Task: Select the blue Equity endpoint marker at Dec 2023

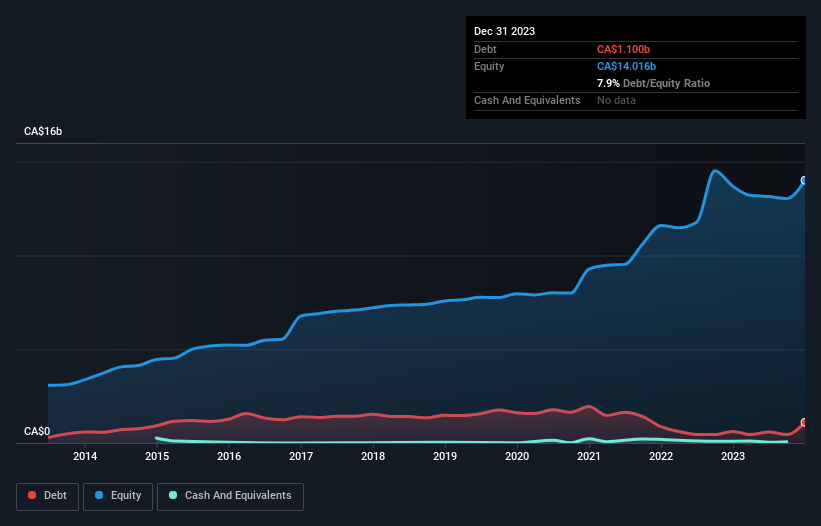Action: [804, 181]
